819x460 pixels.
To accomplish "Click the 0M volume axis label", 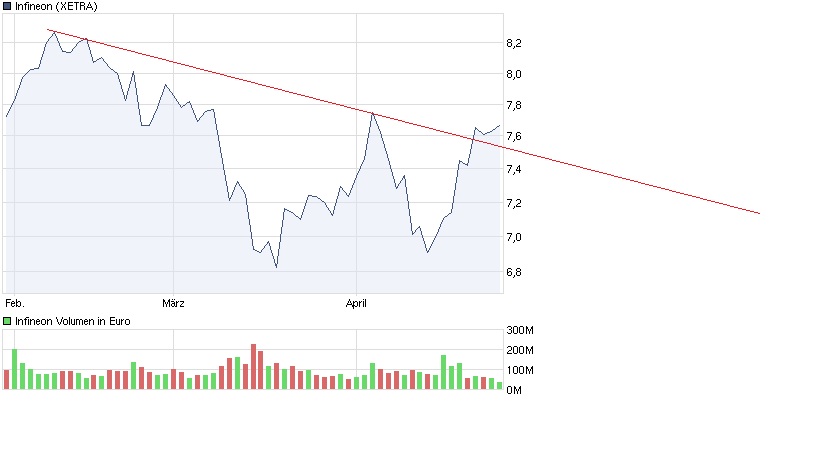I will [x=515, y=389].
